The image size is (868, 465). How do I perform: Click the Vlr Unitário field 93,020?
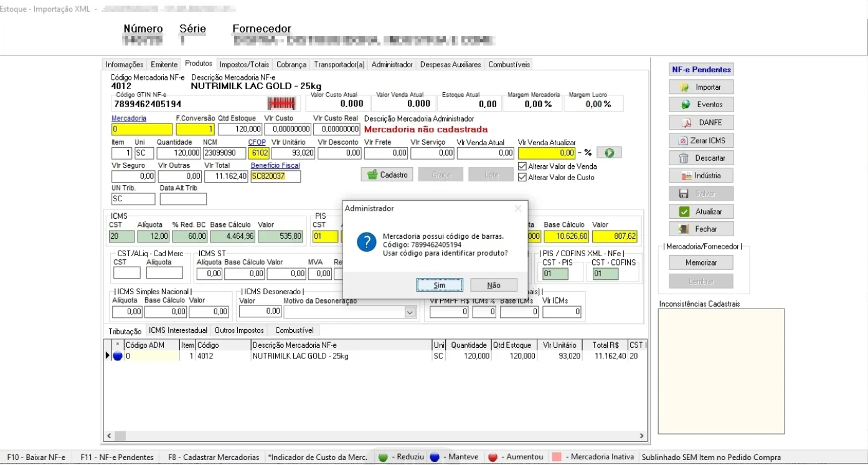pos(293,153)
